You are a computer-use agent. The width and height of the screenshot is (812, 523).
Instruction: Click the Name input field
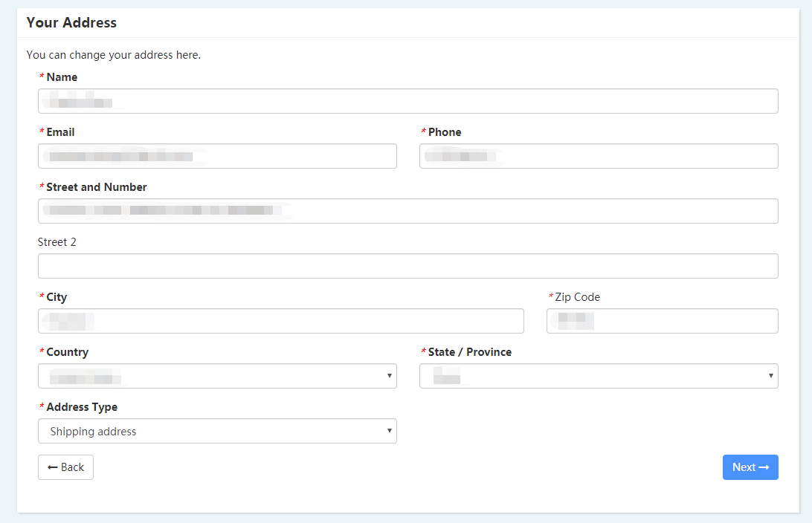[407, 101]
